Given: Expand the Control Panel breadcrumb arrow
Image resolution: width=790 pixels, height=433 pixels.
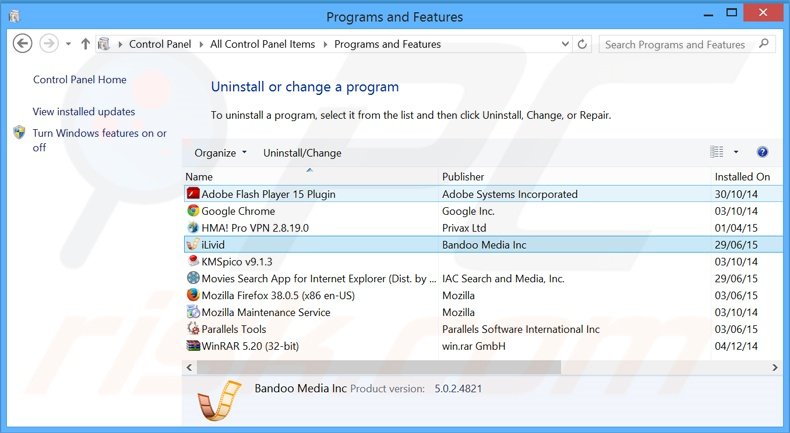Looking at the screenshot, I should [x=201, y=44].
